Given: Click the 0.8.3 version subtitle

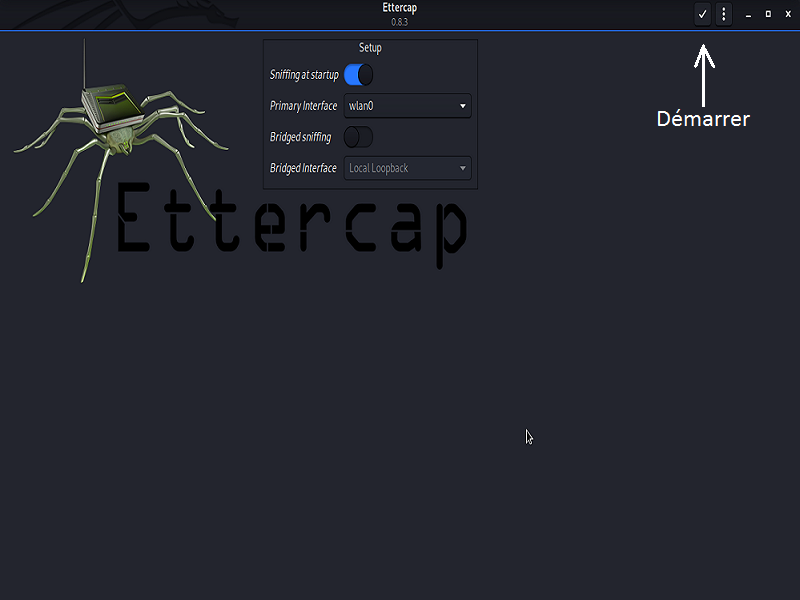Looking at the screenshot, I should coord(399,22).
